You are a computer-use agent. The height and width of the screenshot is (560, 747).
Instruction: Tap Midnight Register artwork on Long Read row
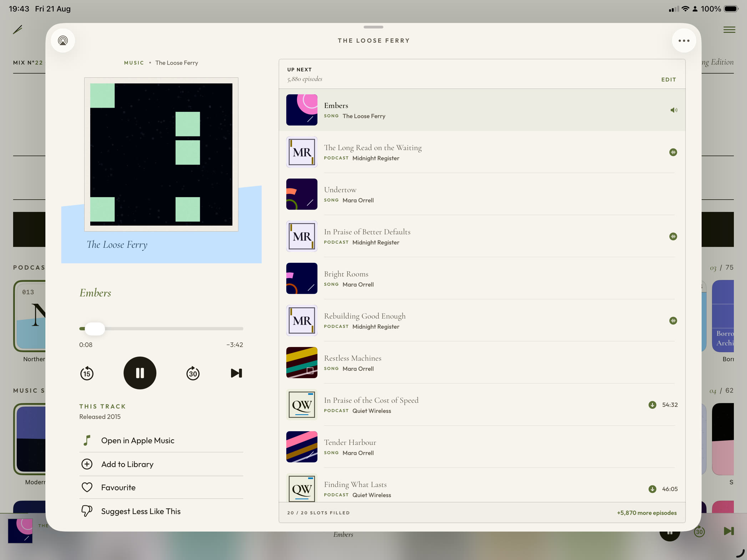(302, 152)
